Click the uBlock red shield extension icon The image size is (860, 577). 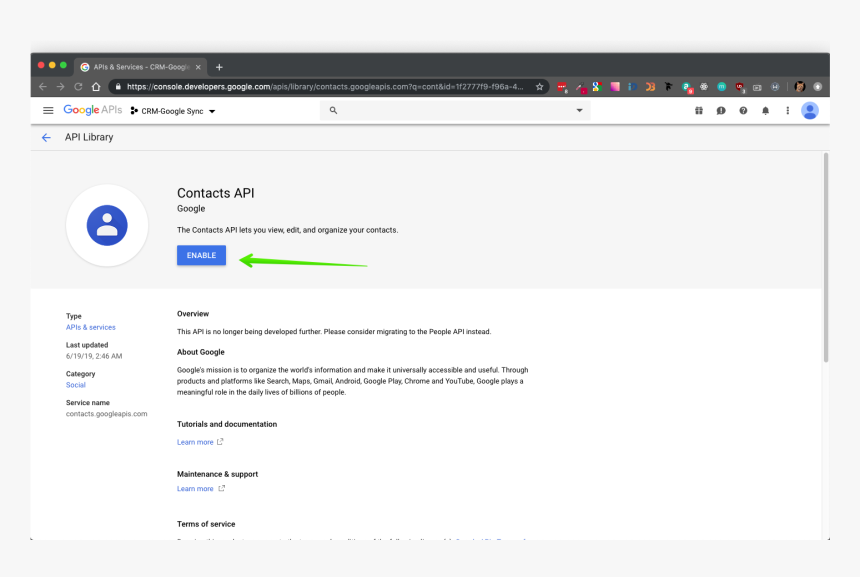click(x=740, y=87)
